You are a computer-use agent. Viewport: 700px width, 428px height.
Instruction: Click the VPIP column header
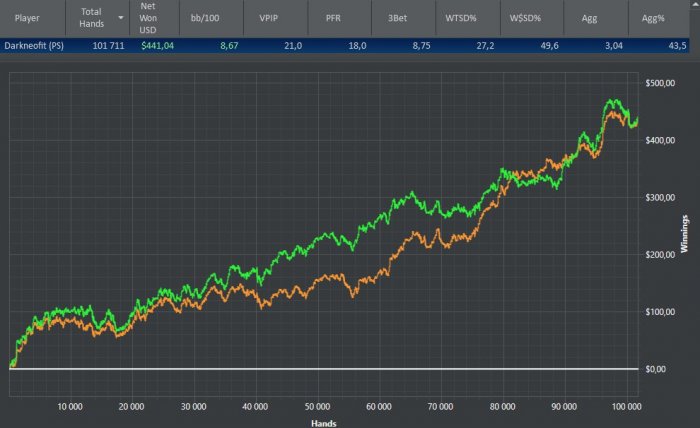point(269,18)
